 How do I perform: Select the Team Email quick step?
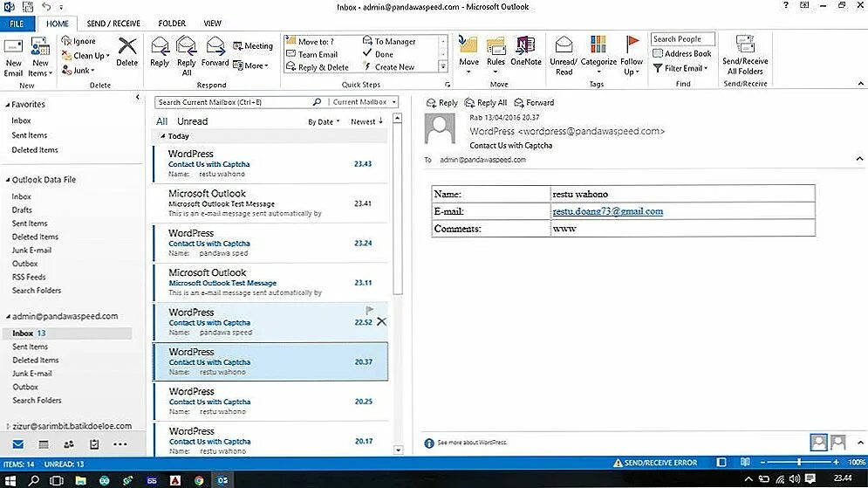[311, 54]
